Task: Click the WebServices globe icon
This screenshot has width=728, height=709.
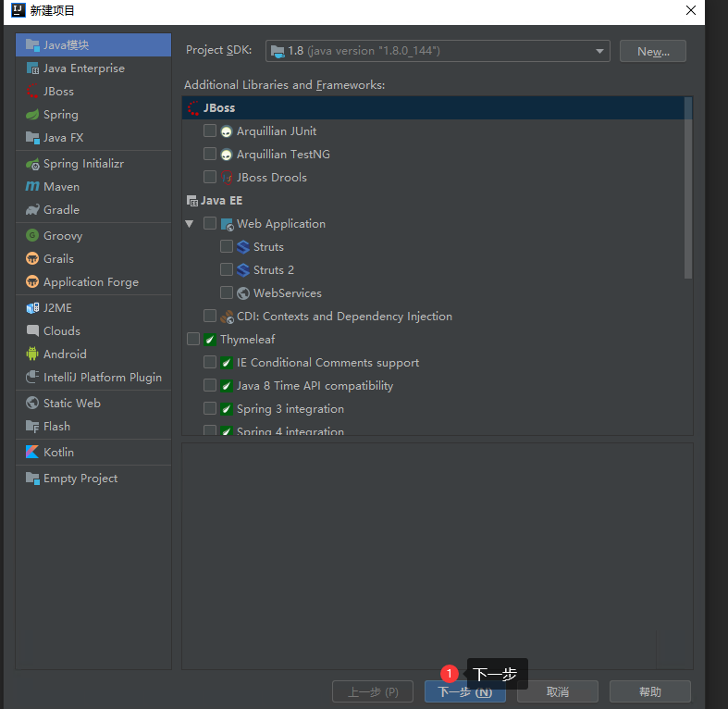Action: (243, 293)
